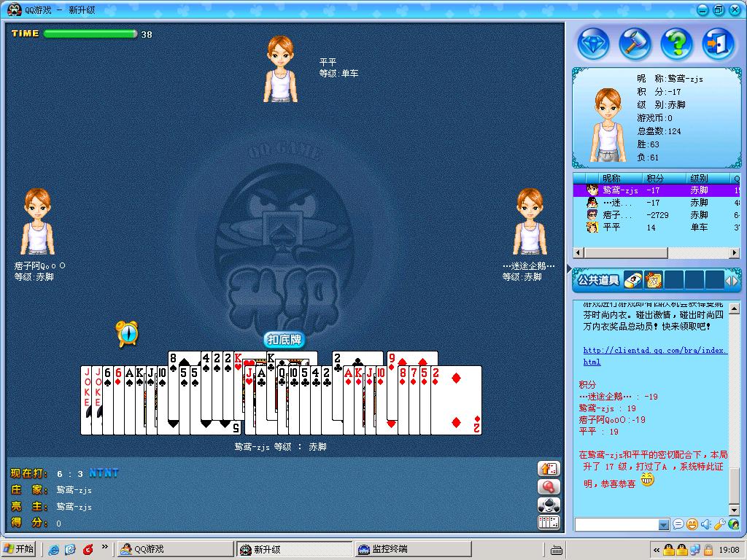Open the emoji smiley picker in chat

click(x=692, y=524)
